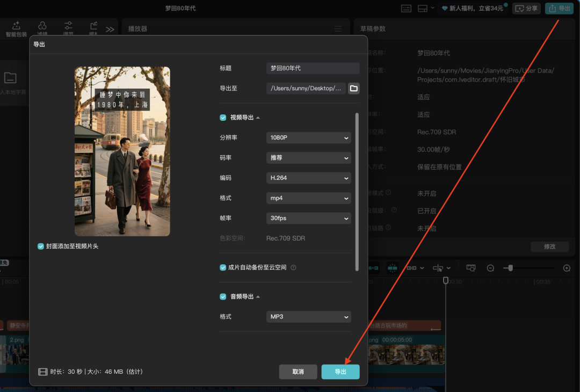580x392 pixels.
Task: Open the keyboard shortcuts icon in top bar
Action: [x=406, y=8]
